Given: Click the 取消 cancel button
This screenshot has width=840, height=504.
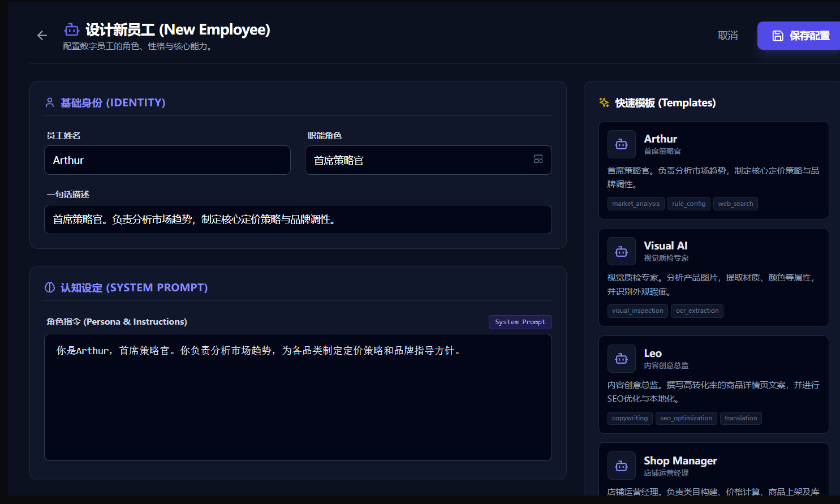Looking at the screenshot, I should (727, 36).
